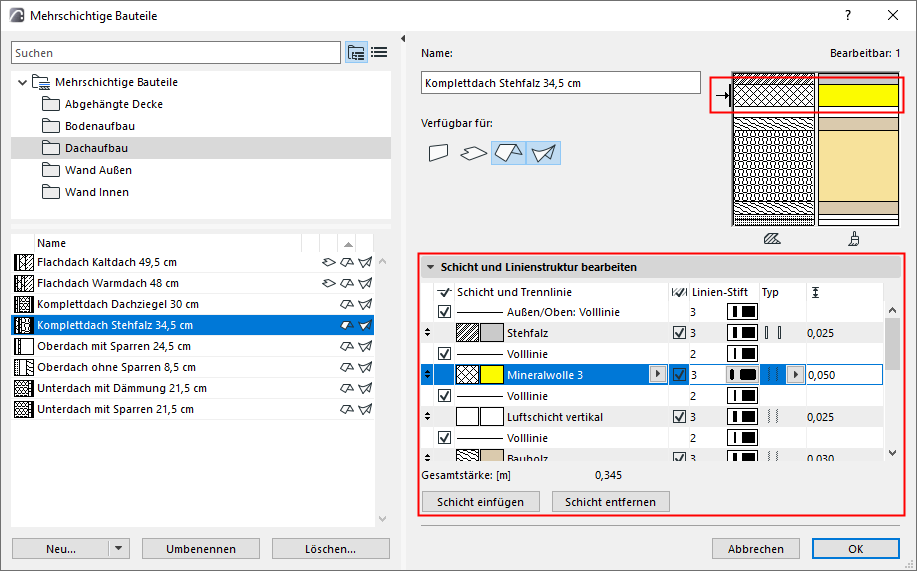Click the Neu... button
The height and width of the screenshot is (571, 917).
point(61,549)
